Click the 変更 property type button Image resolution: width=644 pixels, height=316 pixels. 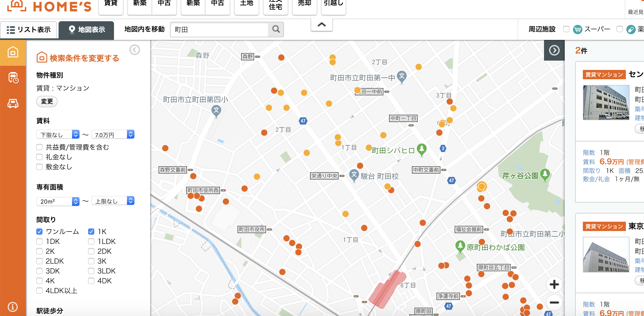coord(47,101)
